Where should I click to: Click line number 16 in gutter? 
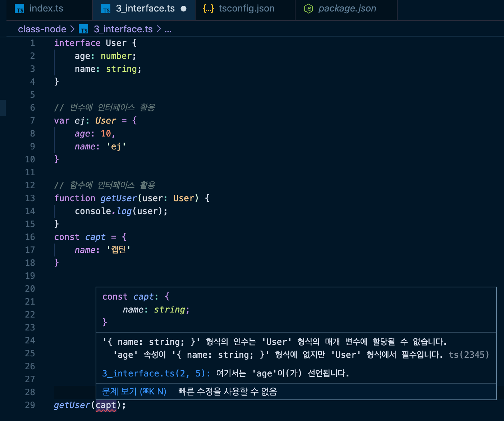tap(30, 237)
